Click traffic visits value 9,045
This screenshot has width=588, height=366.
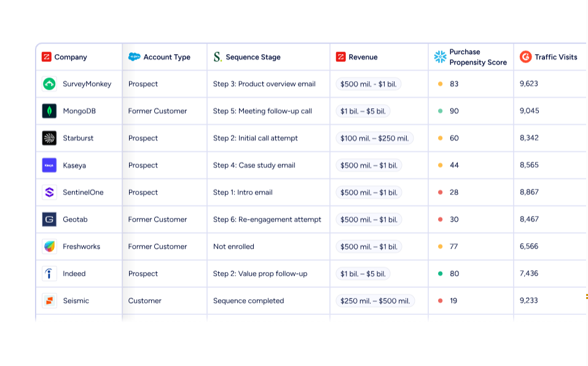530,110
